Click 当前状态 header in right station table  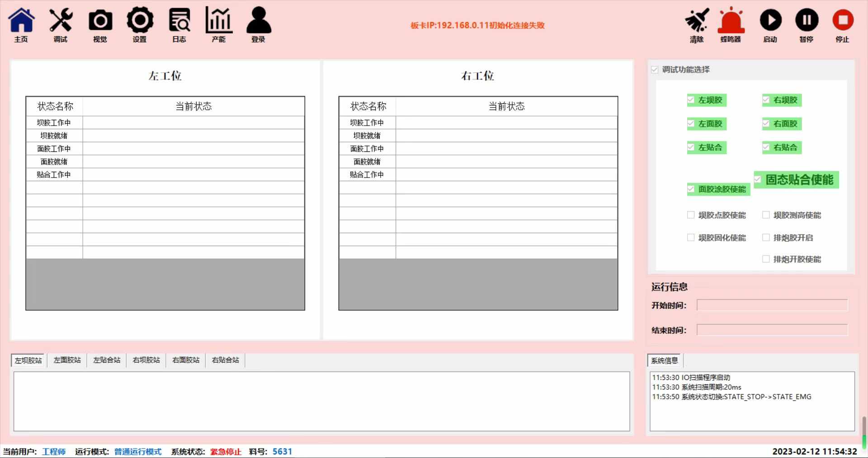(506, 107)
